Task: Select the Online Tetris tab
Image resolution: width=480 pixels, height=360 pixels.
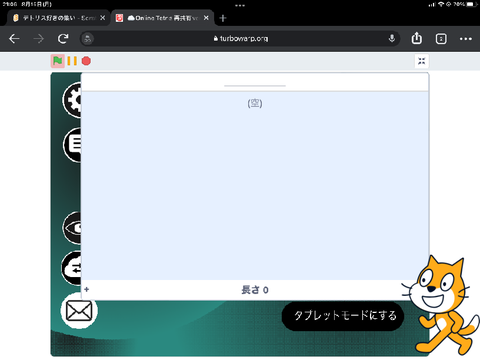Action: coord(162,18)
